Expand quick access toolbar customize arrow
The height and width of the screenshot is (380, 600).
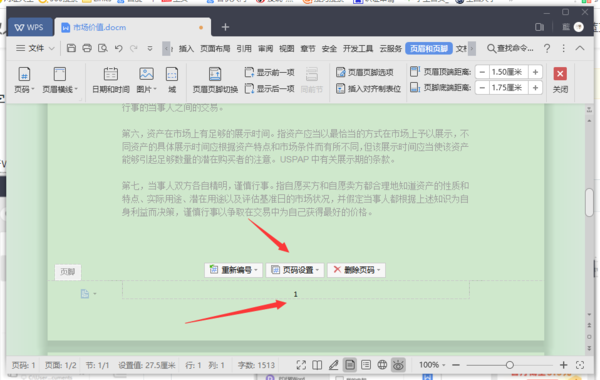150,48
